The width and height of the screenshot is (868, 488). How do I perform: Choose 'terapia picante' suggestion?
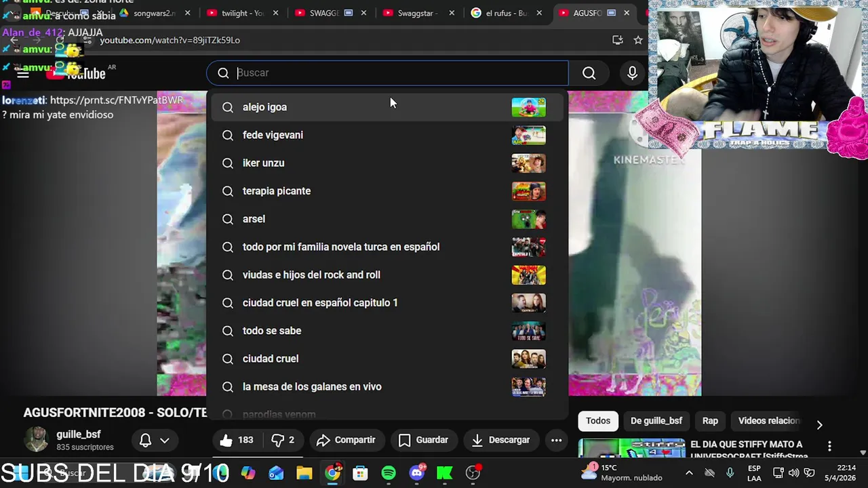[387, 191]
